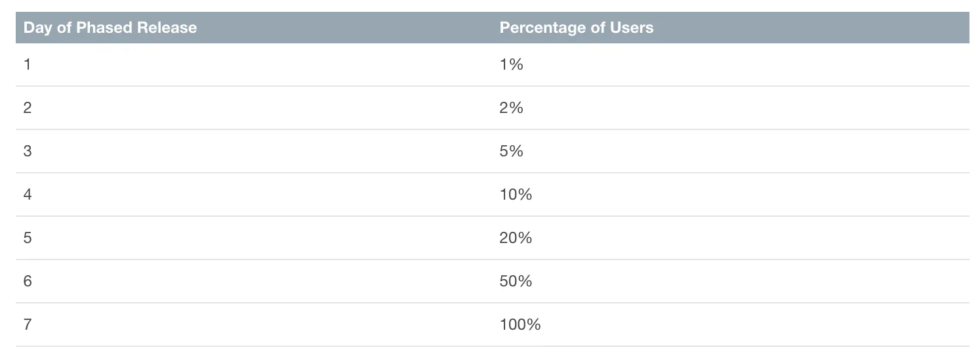The image size is (980, 356).
Task: Click the 10% percentage value
Action: click(x=515, y=194)
